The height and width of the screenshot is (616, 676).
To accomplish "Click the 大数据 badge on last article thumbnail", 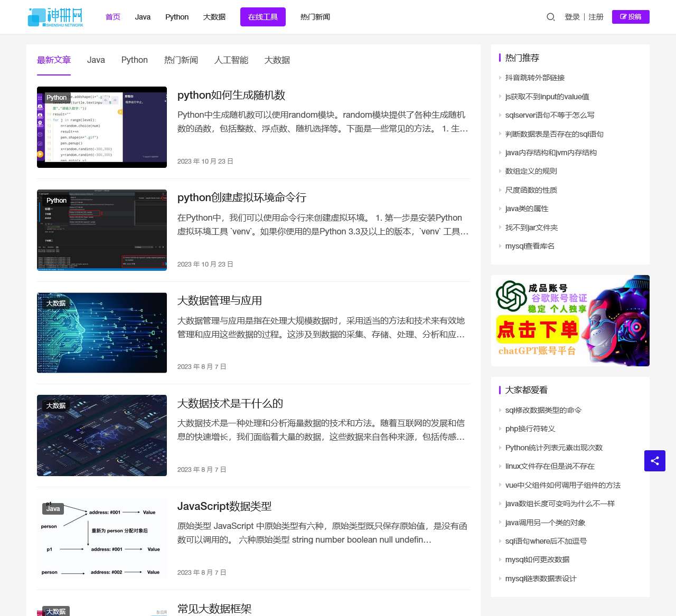I will 56,611.
